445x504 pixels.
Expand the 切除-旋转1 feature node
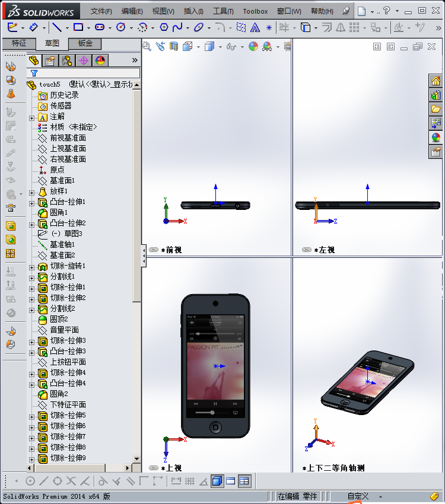point(31,267)
